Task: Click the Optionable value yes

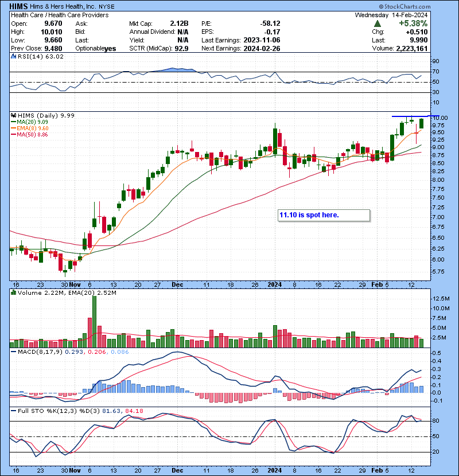Action: (110, 49)
